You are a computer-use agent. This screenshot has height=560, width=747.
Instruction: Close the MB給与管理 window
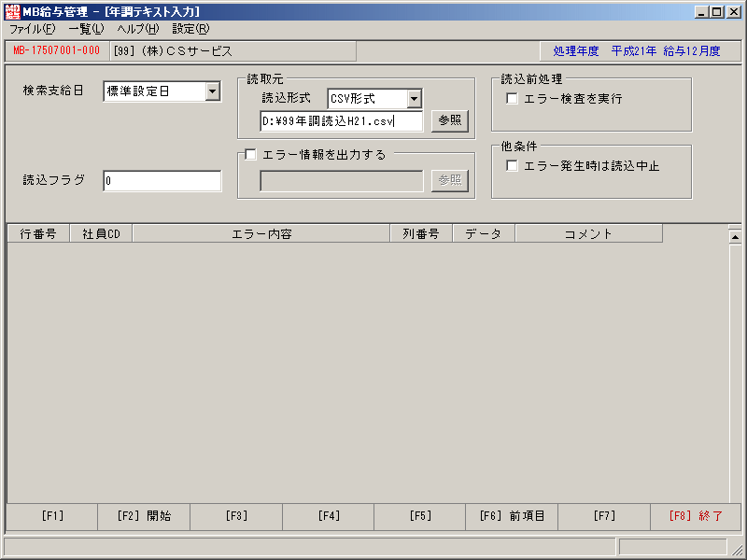click(x=734, y=12)
